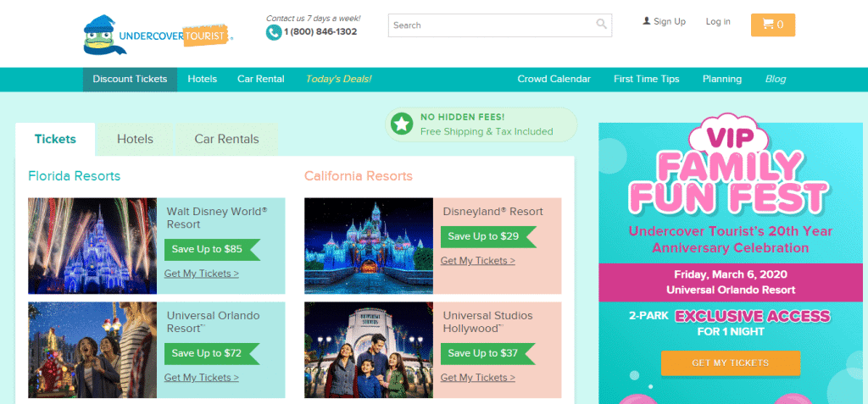Switch to the Hotels tab
868x404 pixels.
coord(135,140)
